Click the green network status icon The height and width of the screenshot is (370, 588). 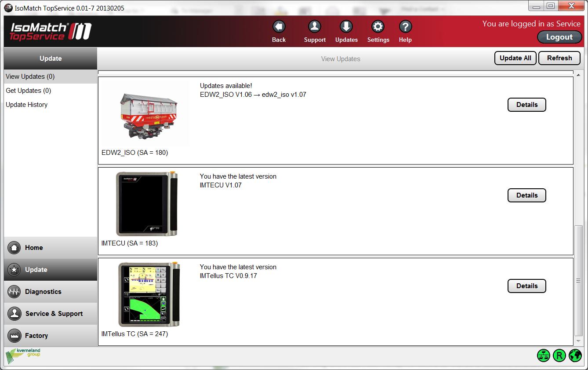coord(544,355)
